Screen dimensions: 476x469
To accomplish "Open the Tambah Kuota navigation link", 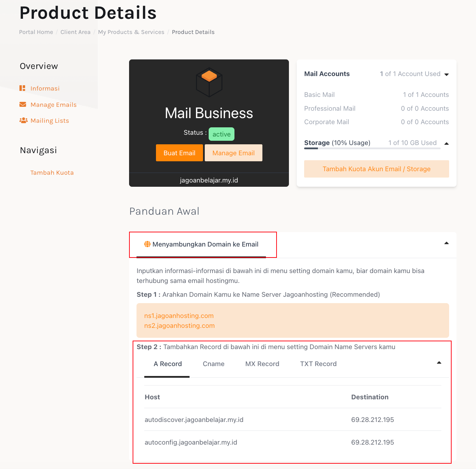I will coord(52,173).
